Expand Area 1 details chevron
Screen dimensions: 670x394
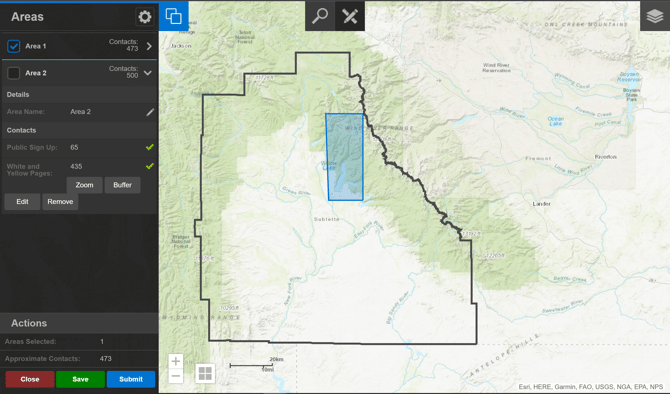(149, 46)
